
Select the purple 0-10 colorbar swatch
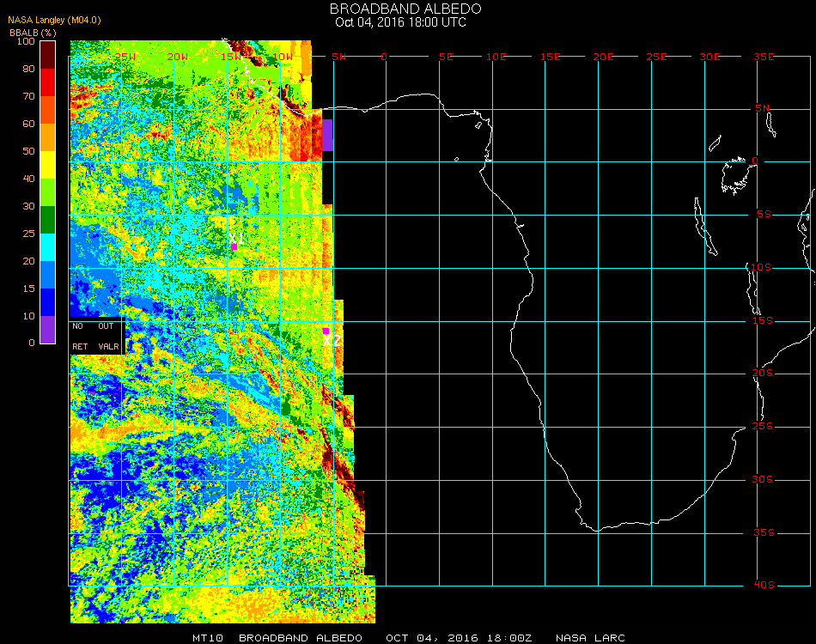point(48,330)
